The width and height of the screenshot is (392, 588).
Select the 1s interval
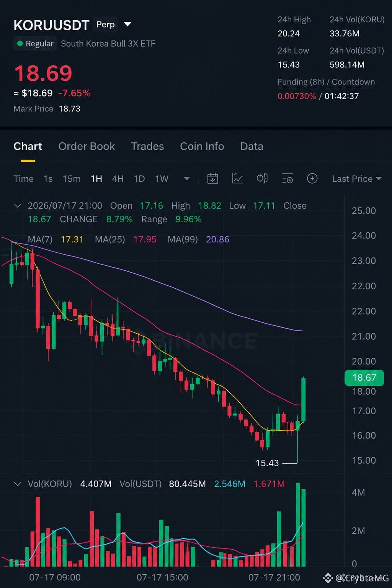click(48, 179)
